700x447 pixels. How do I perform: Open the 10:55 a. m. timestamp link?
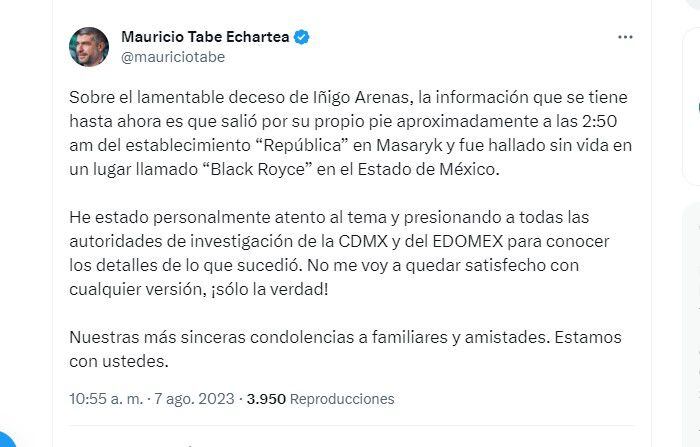pos(105,398)
